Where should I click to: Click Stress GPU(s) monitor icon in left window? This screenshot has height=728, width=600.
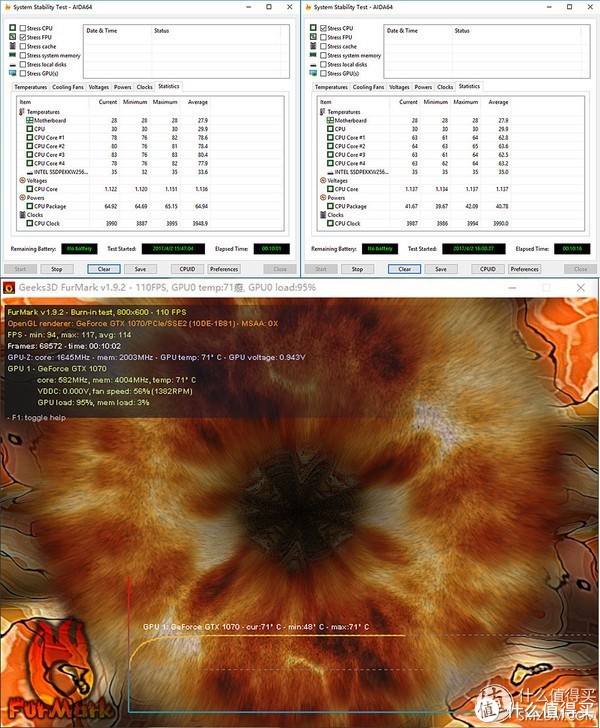(x=13, y=73)
